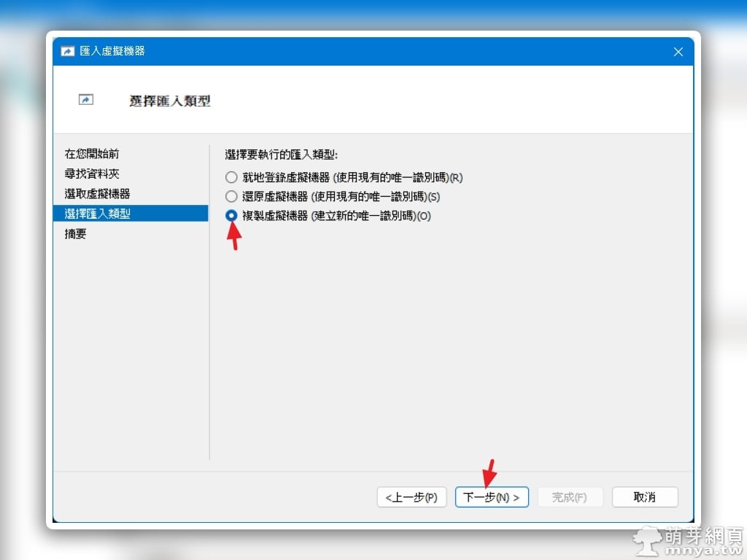This screenshot has width=747, height=560.
Task: Select 複製虛擬機器 (建立新的唯一識別碼) radio button
Action: (231, 216)
